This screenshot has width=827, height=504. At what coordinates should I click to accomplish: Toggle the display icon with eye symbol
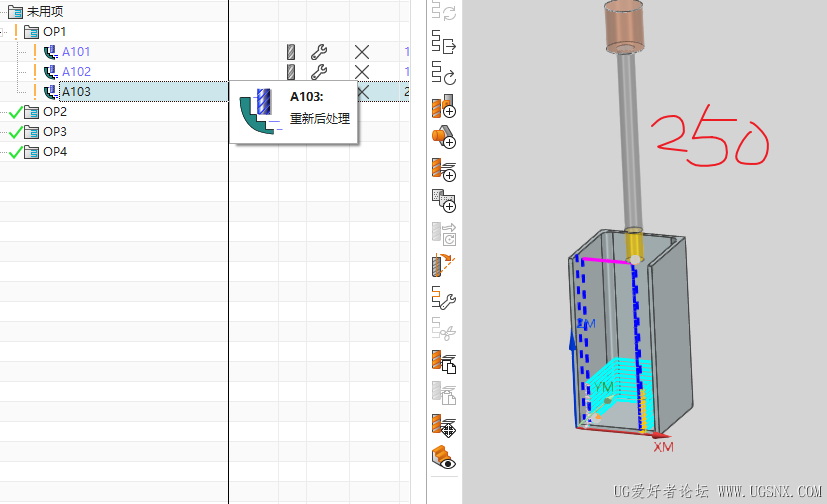tap(443, 458)
